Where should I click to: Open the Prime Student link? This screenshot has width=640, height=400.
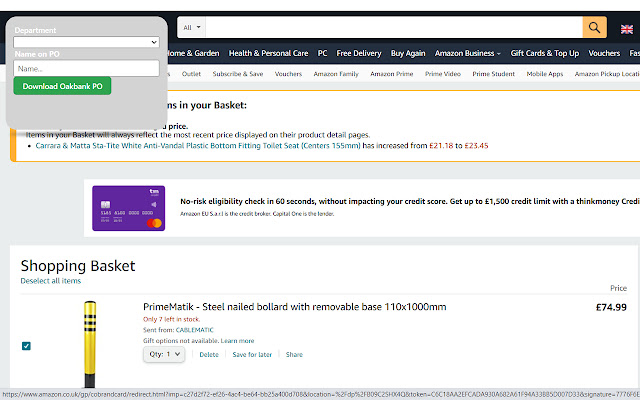pos(493,74)
